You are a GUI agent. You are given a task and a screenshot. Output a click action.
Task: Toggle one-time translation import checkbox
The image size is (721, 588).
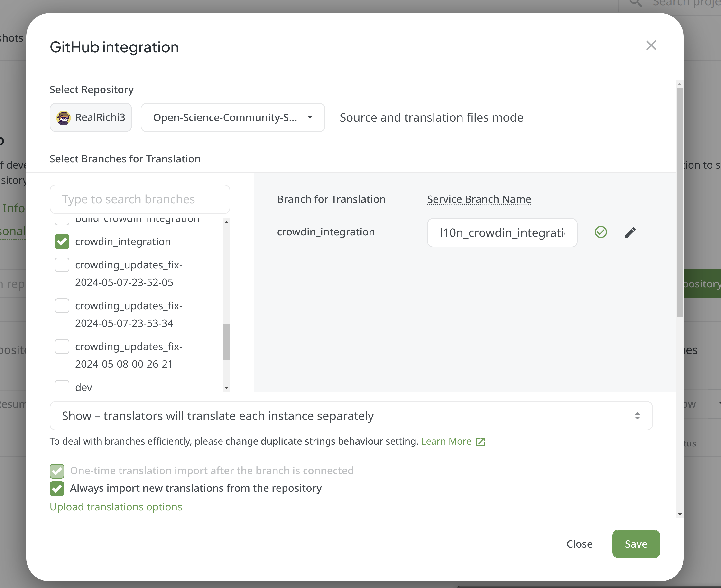(57, 471)
